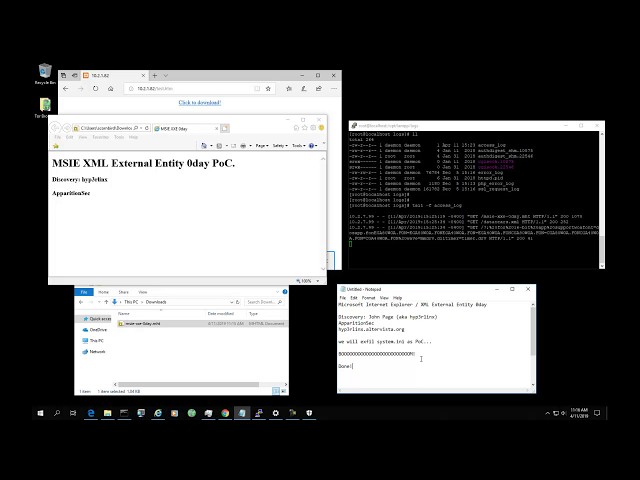Click the Internet Explorer back button
Viewport: 640px width, 480px height.
[56, 128]
